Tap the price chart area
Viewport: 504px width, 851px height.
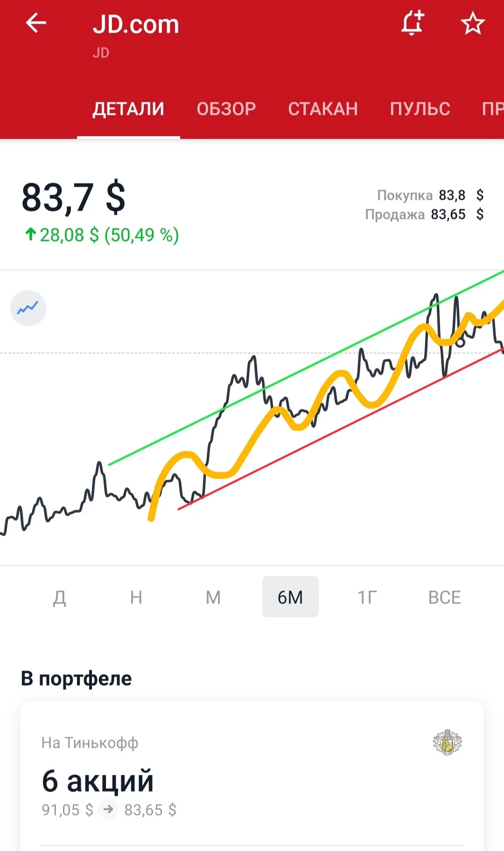[x=252, y=418]
